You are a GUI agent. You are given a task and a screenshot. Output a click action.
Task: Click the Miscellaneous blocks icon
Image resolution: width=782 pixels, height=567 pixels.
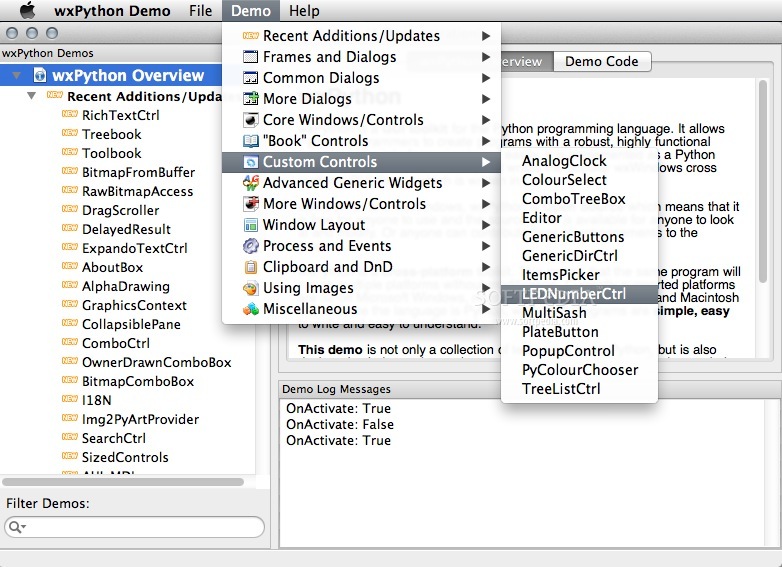coord(250,309)
